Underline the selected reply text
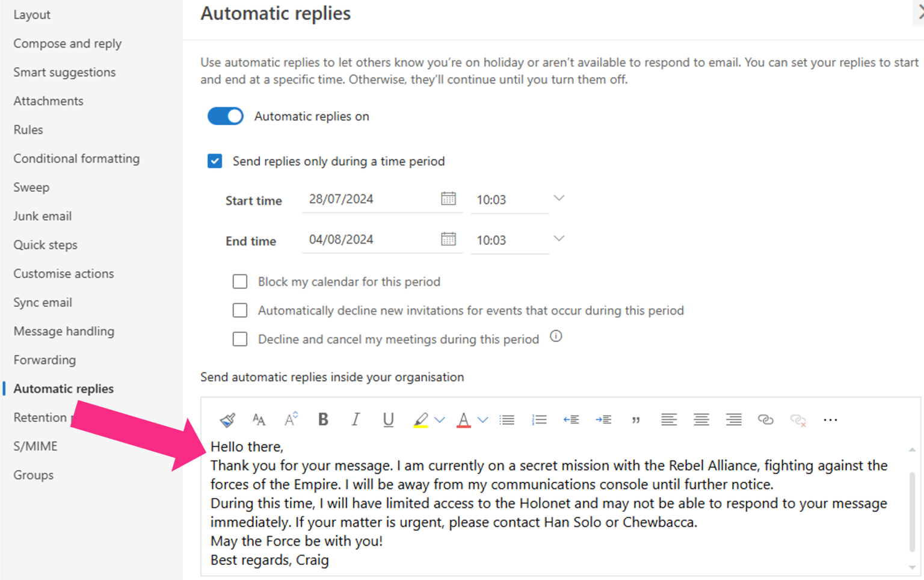Screen dimensions: 924x580 tap(388, 419)
